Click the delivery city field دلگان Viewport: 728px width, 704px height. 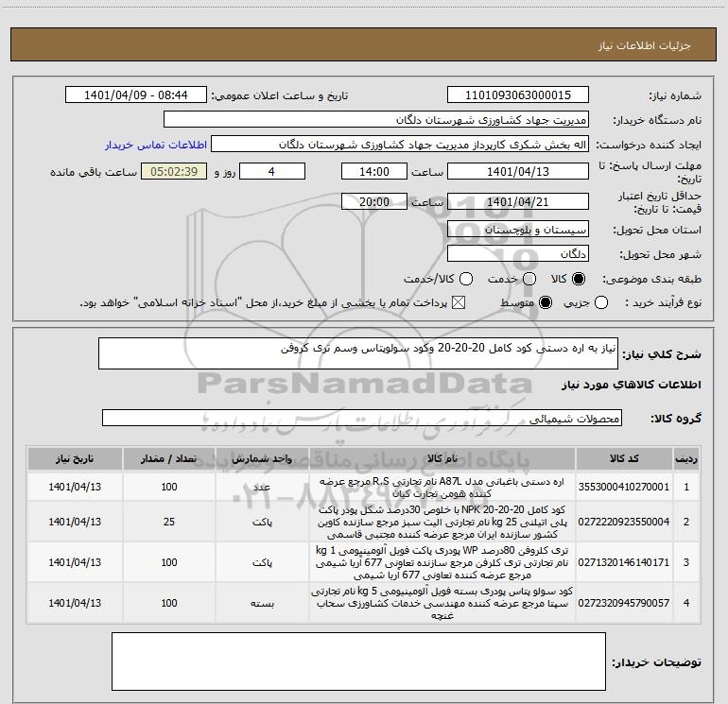(x=518, y=254)
